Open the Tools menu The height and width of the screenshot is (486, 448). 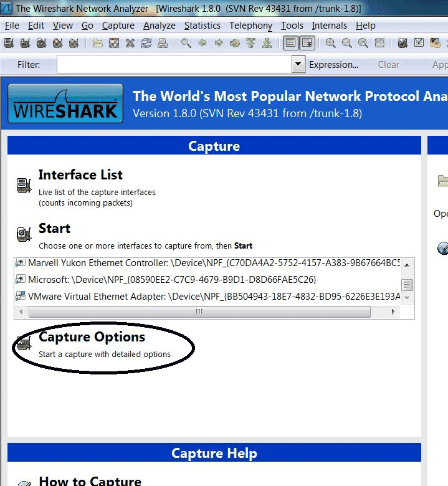(x=292, y=26)
